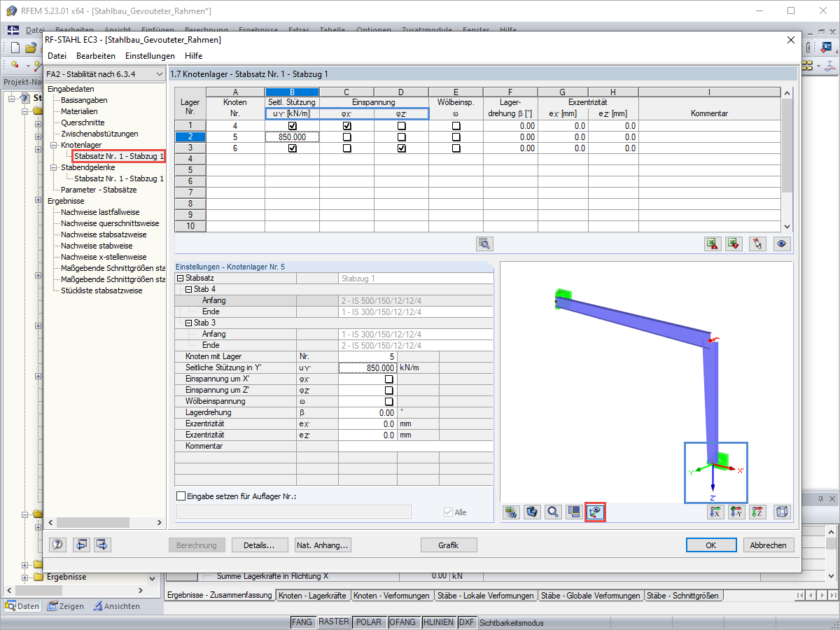Open the Einstellungen menu
The width and height of the screenshot is (840, 630).
[x=149, y=55]
